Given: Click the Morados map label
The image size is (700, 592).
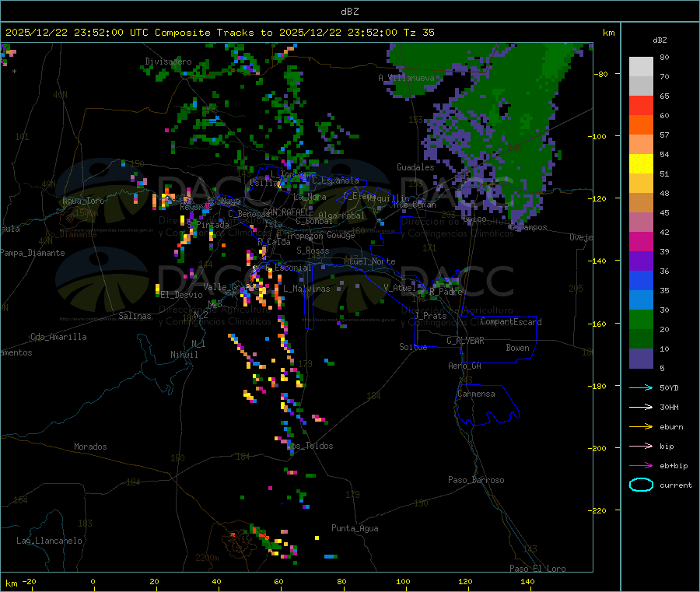Looking at the screenshot, I should click(90, 447).
